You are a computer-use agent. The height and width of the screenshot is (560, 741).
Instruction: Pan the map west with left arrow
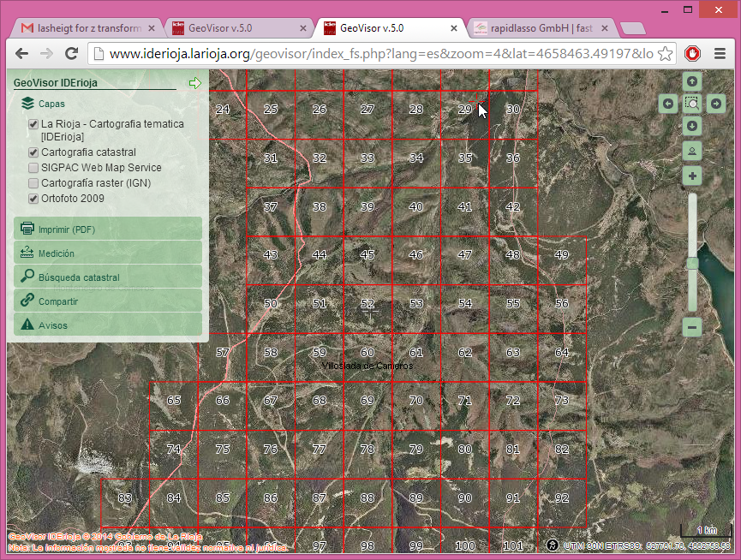click(x=669, y=104)
